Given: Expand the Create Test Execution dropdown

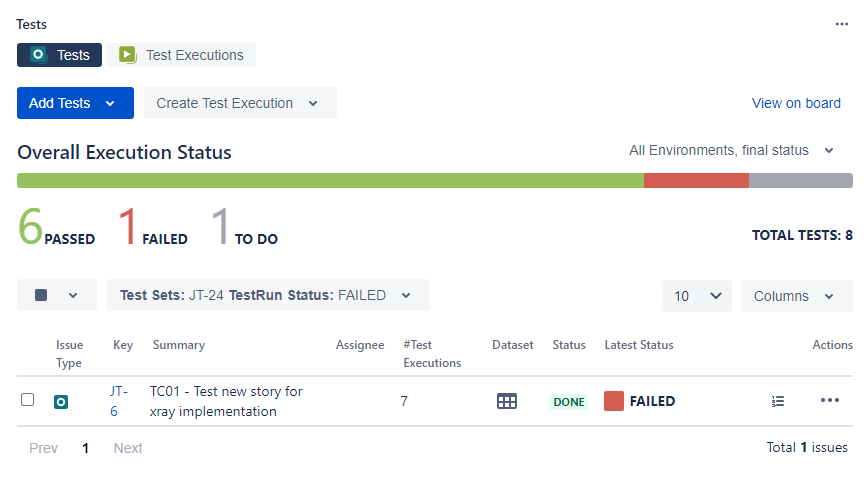Looking at the screenshot, I should click(x=313, y=103).
